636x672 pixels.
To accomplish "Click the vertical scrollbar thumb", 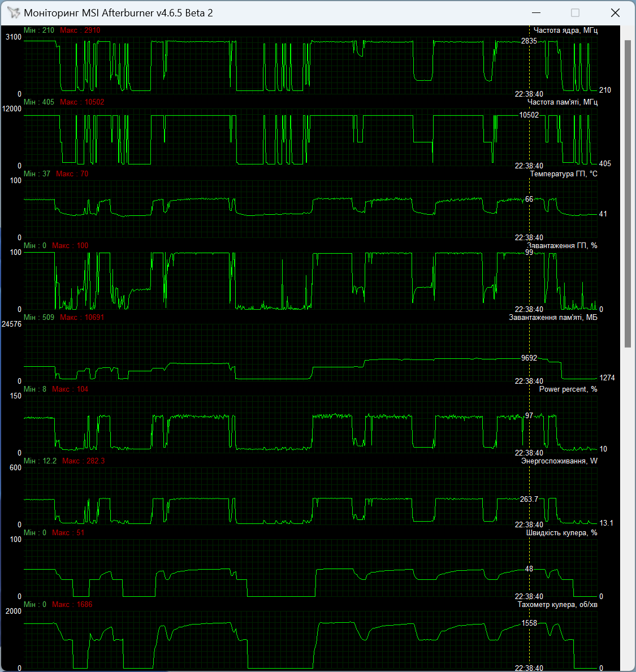I will (x=628, y=194).
